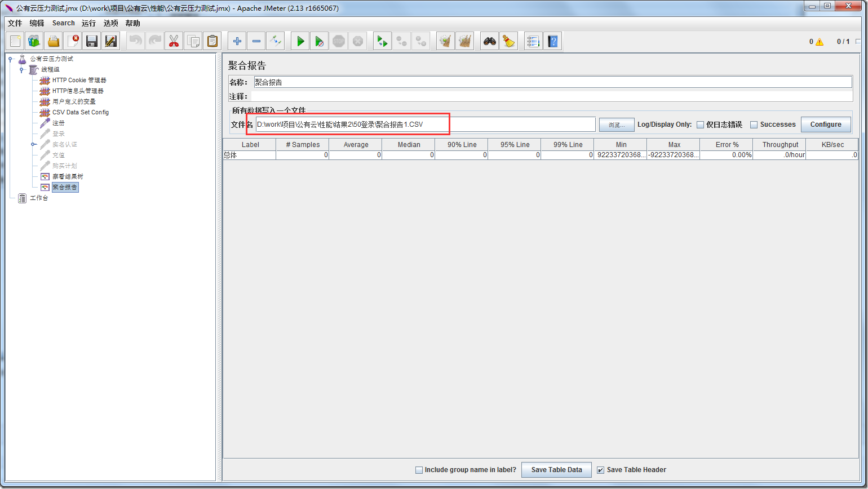Open the 文件 menu

pyautogui.click(x=15, y=23)
